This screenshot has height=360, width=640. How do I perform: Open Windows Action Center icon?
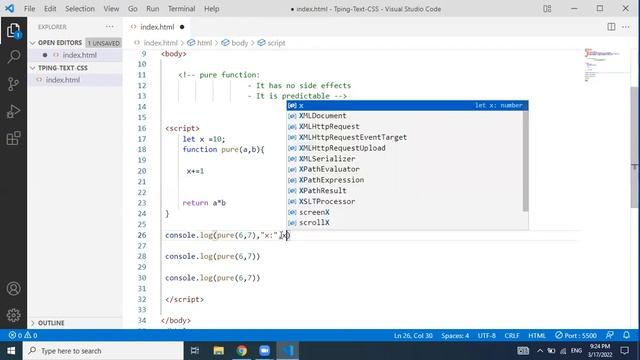tap(624, 351)
